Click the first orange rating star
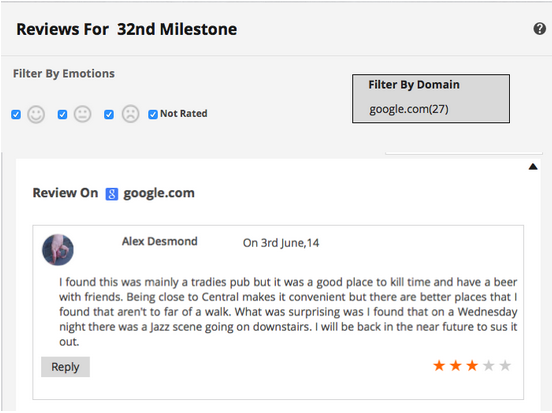 pyautogui.click(x=439, y=365)
